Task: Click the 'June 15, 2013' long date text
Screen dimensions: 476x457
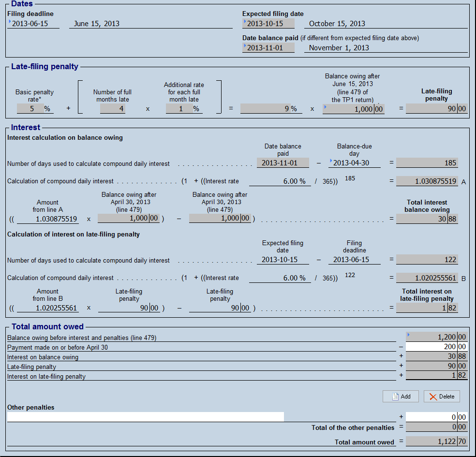Action: click(97, 23)
